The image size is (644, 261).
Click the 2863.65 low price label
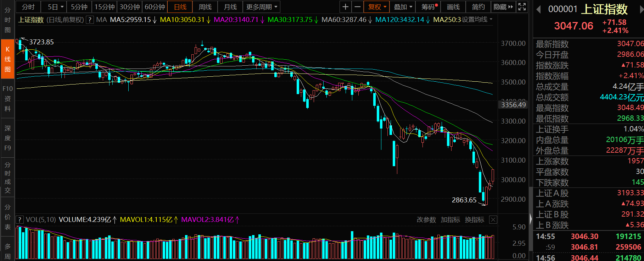click(x=464, y=200)
